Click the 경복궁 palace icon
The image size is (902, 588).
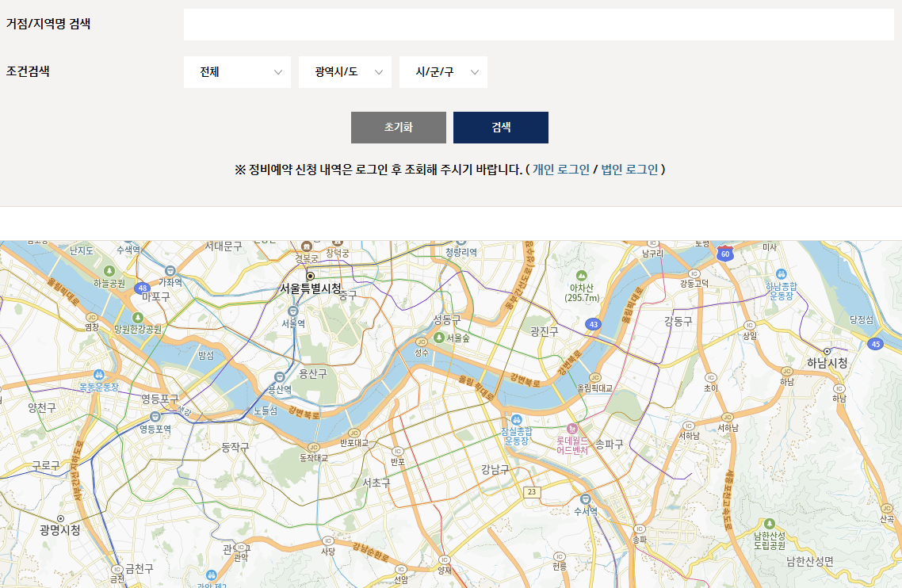point(308,247)
